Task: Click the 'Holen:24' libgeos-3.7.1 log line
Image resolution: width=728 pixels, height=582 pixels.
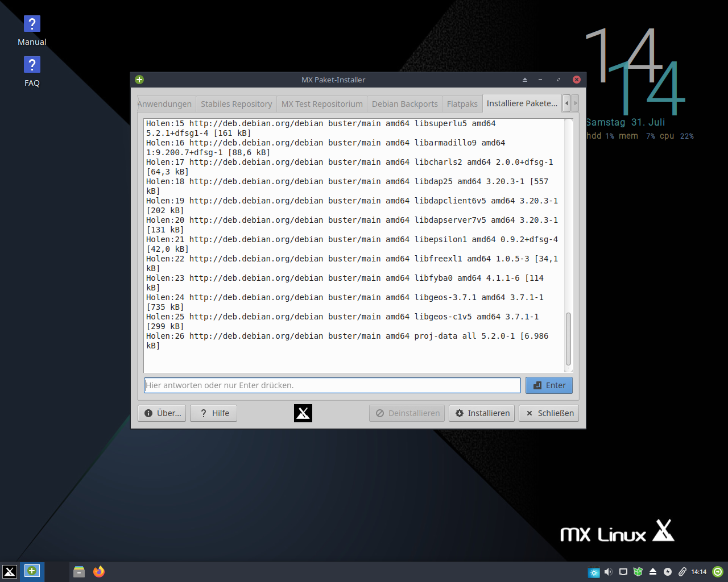Action: click(x=345, y=302)
